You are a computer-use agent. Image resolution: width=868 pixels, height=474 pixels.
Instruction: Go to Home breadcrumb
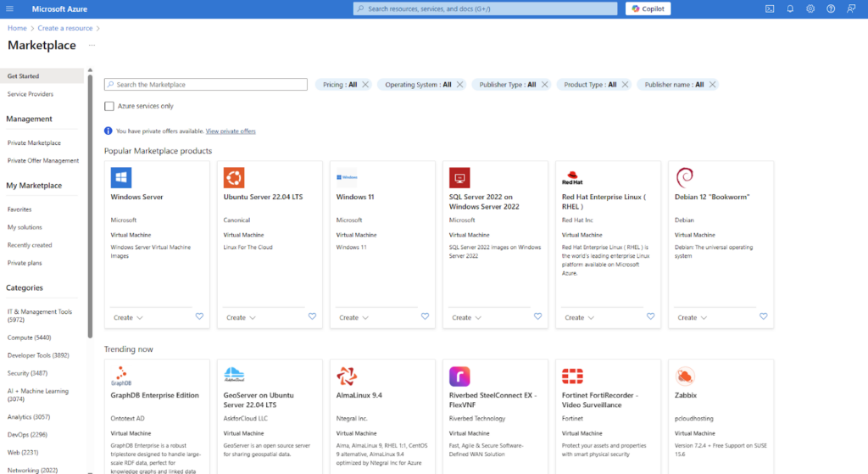click(17, 28)
